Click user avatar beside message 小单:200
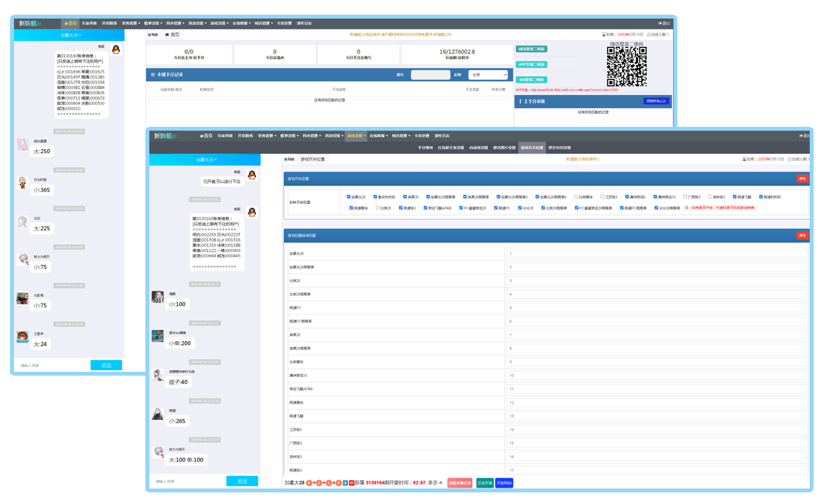 point(158,336)
